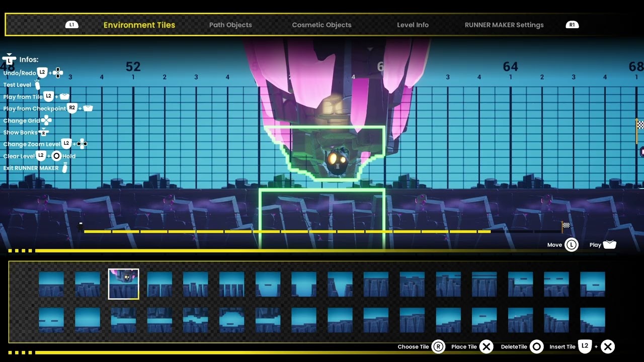This screenshot has width=644, height=362.
Task: Open the Cosmetic Objects tab
Action: tap(321, 25)
